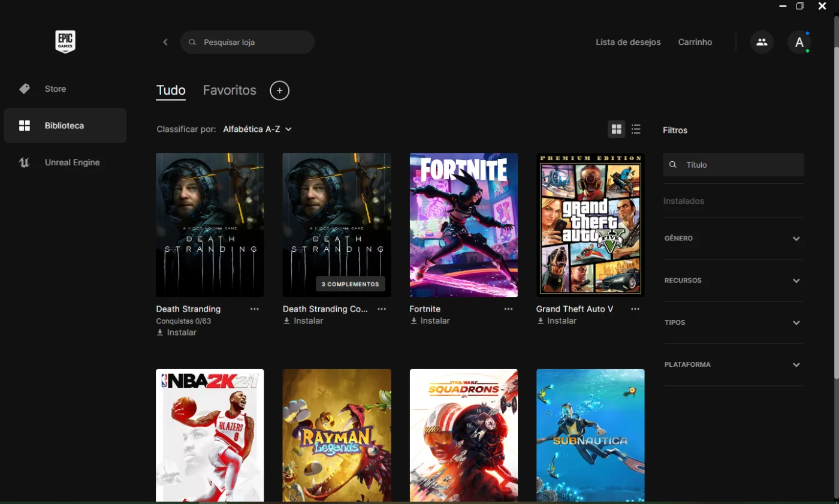The height and width of the screenshot is (504, 839).
Task: Expand the Recursos filter
Action: (734, 280)
